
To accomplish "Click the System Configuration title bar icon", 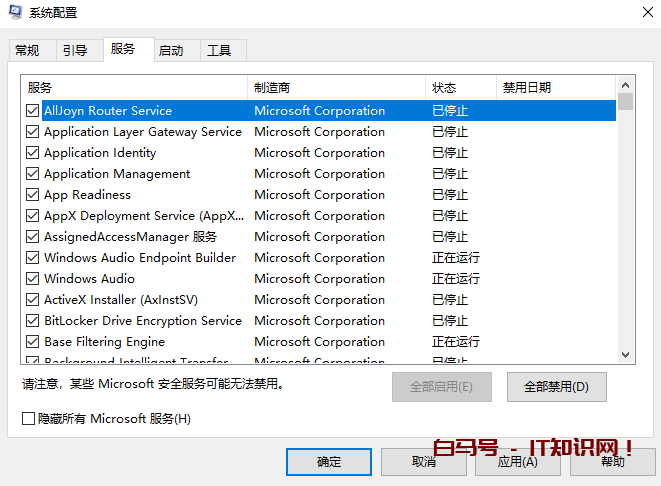I will [x=15, y=13].
